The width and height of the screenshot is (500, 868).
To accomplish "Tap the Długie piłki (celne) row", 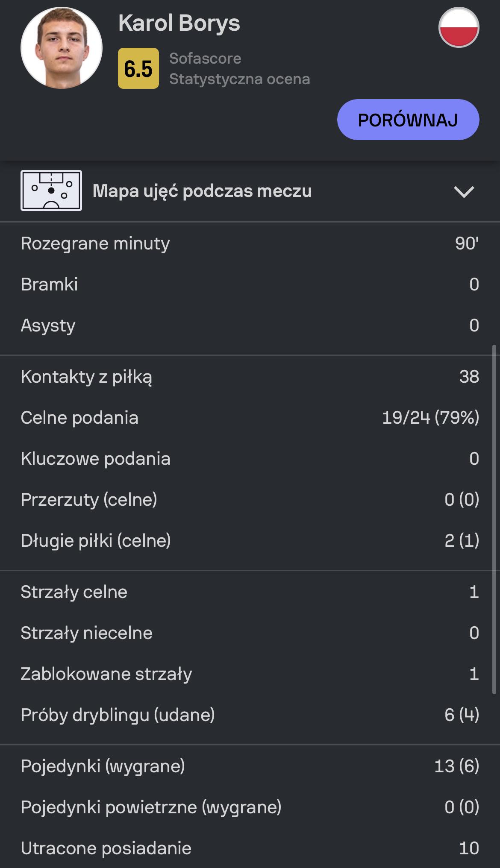I will [x=250, y=541].
